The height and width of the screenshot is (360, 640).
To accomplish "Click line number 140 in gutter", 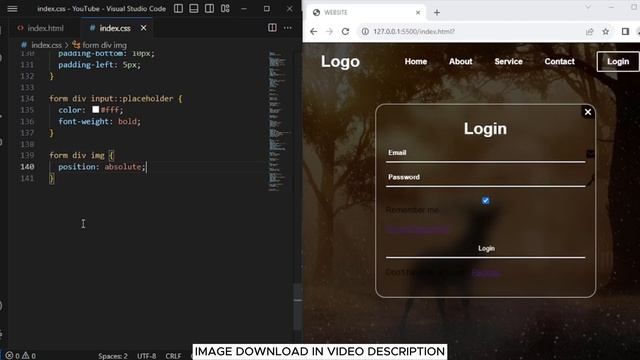I will [x=27, y=167].
